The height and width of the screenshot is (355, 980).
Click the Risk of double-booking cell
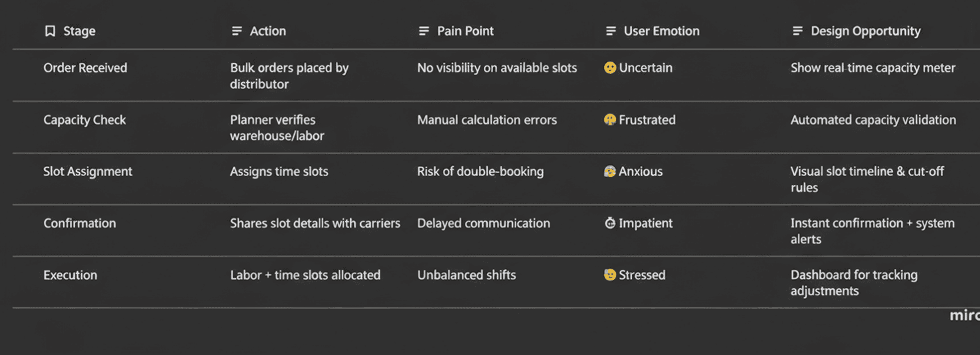tap(480, 172)
